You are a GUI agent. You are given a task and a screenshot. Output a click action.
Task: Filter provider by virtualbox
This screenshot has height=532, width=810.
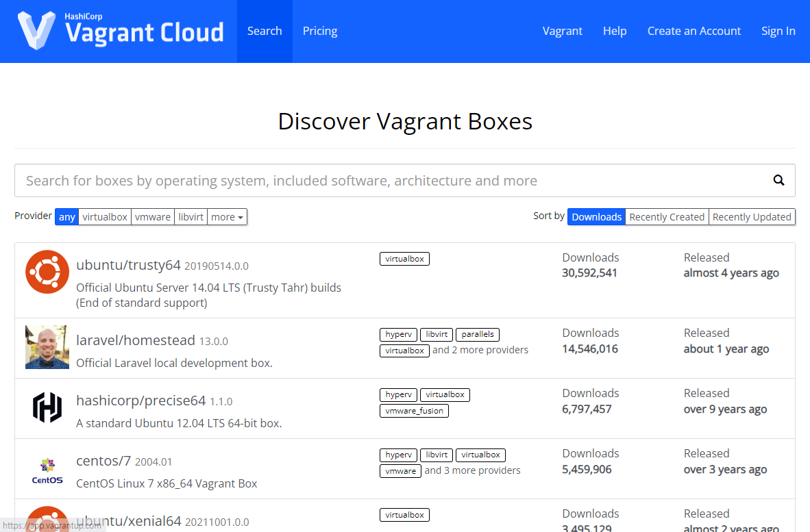pyautogui.click(x=105, y=217)
